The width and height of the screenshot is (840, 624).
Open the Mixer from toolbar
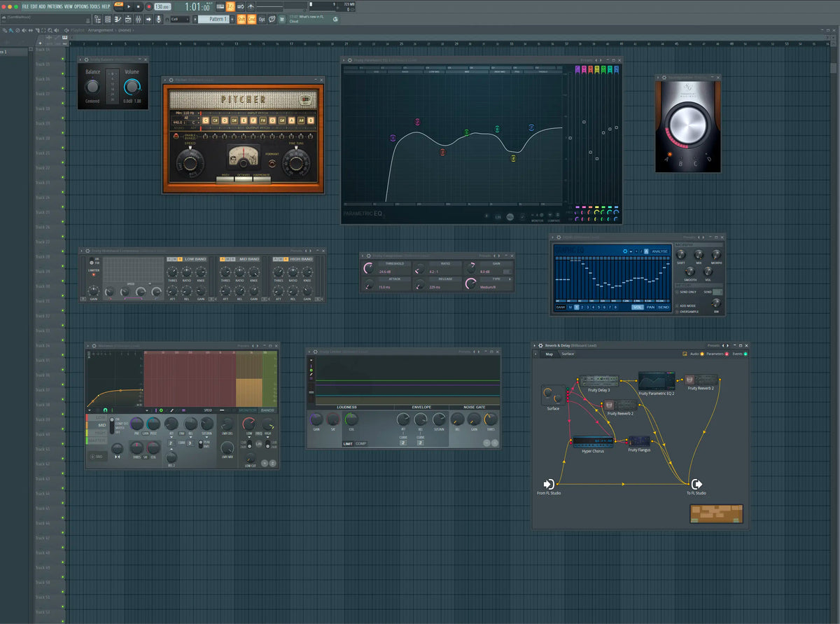coord(139,19)
